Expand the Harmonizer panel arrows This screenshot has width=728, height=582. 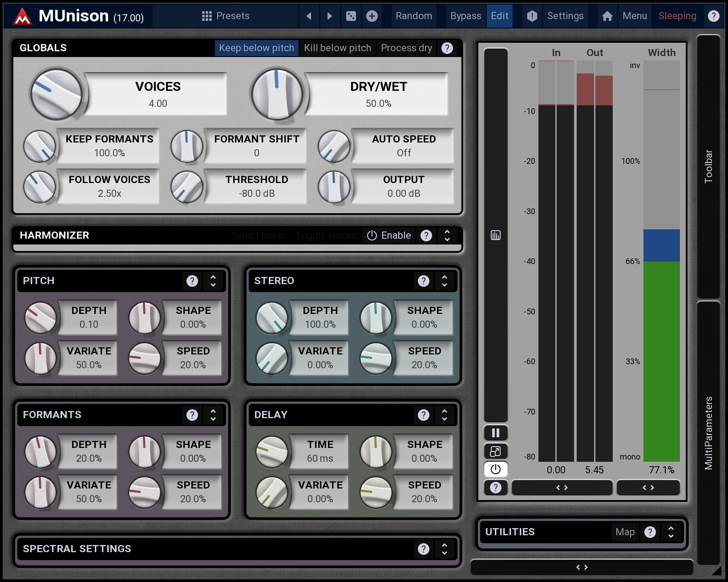(x=447, y=235)
